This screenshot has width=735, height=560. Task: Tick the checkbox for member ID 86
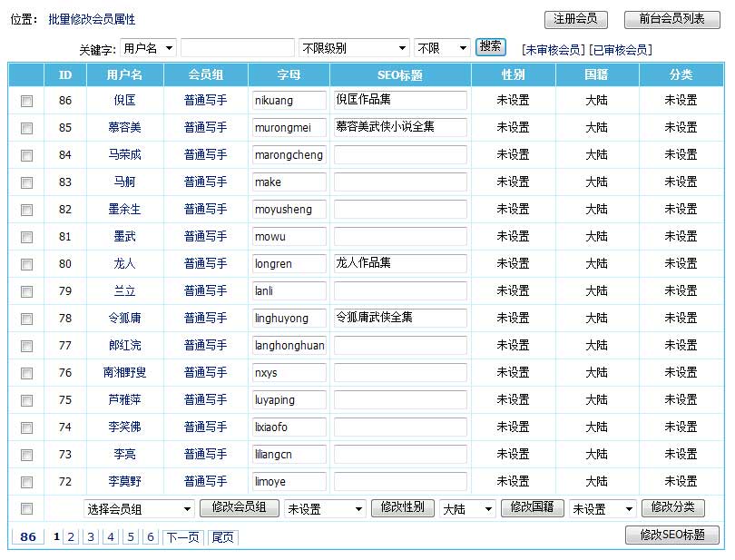pyautogui.click(x=26, y=101)
